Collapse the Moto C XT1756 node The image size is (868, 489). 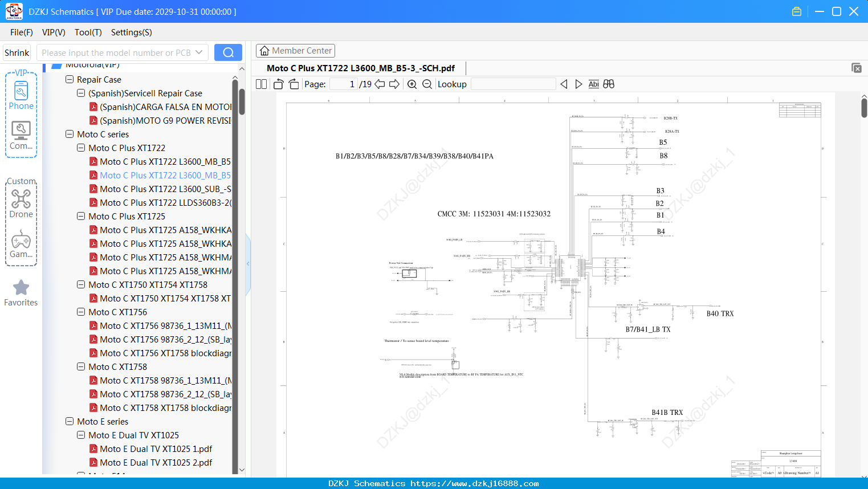tap(81, 312)
